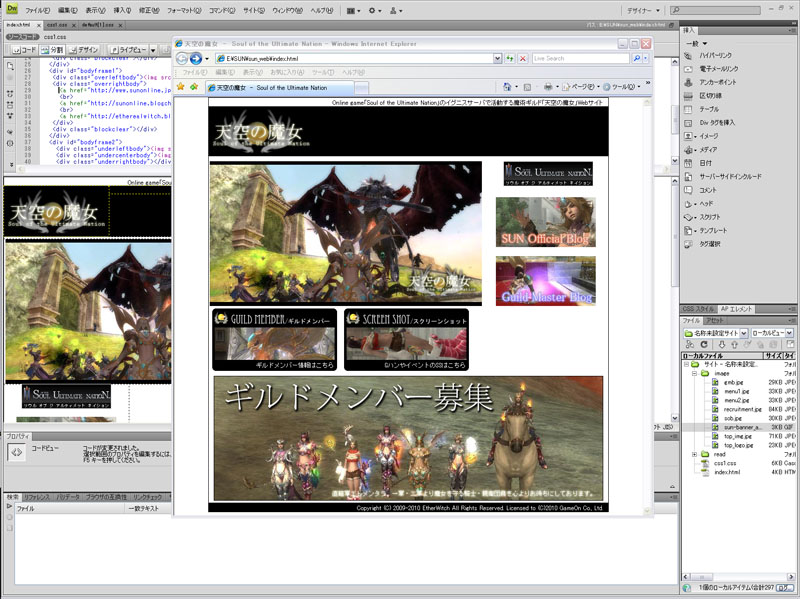Click the IE Favorites star icon
The width and height of the screenshot is (800, 599).
180,87
